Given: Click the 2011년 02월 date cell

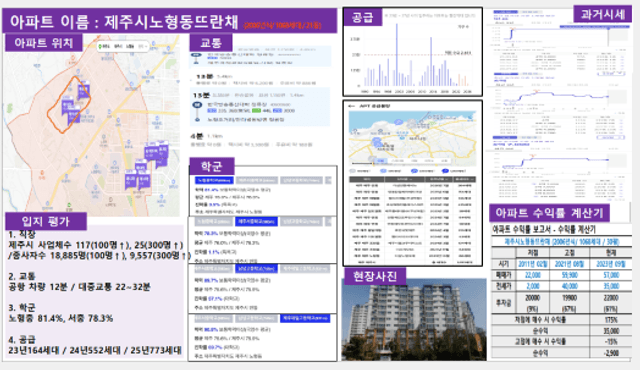Looking at the screenshot, I should [533, 264].
